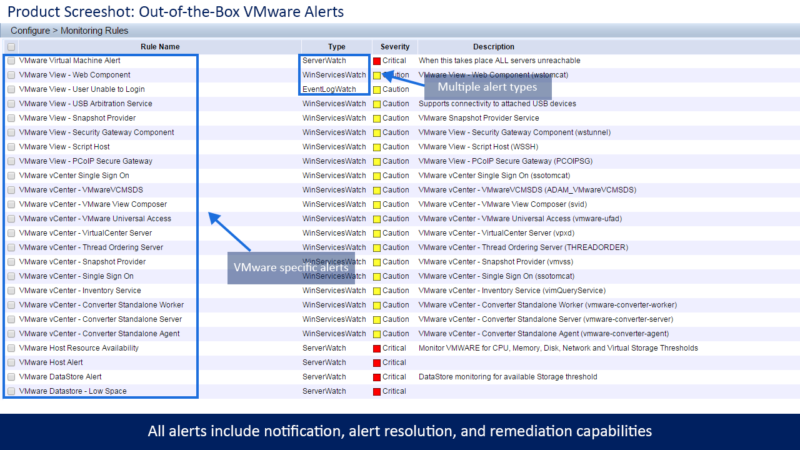Open 'VMware View - PCoIP Secure Gateway' rule name
800x450 pixels.
pyautogui.click(x=86, y=161)
